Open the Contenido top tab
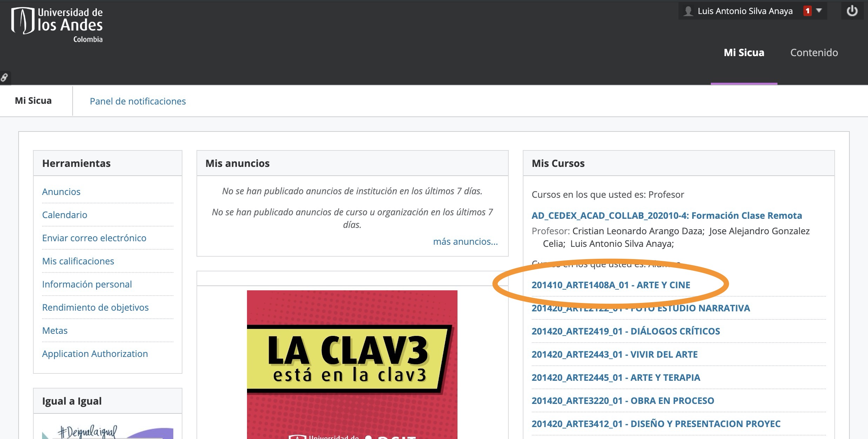This screenshot has height=439, width=868. 814,53
